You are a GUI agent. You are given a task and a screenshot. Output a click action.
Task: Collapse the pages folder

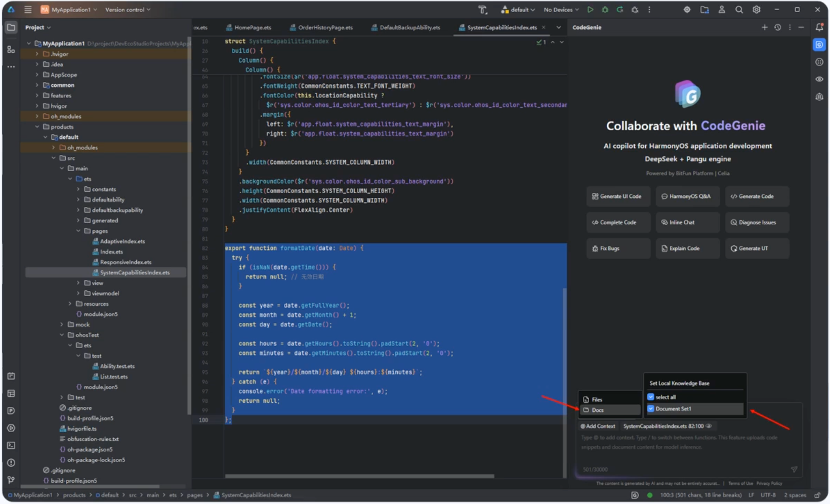pyautogui.click(x=78, y=231)
